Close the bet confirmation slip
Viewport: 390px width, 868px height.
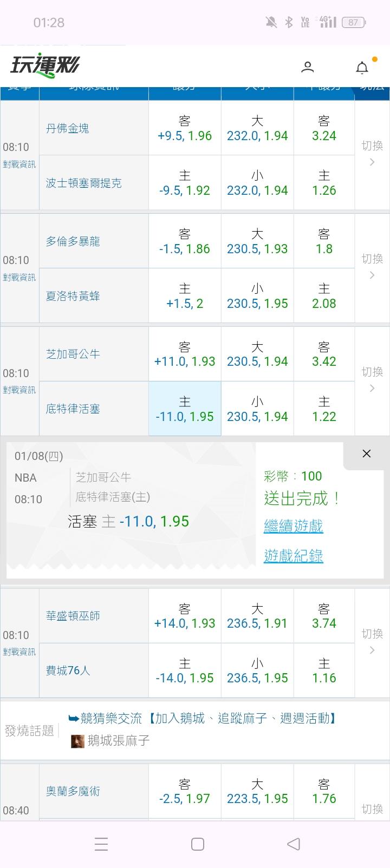point(366,453)
